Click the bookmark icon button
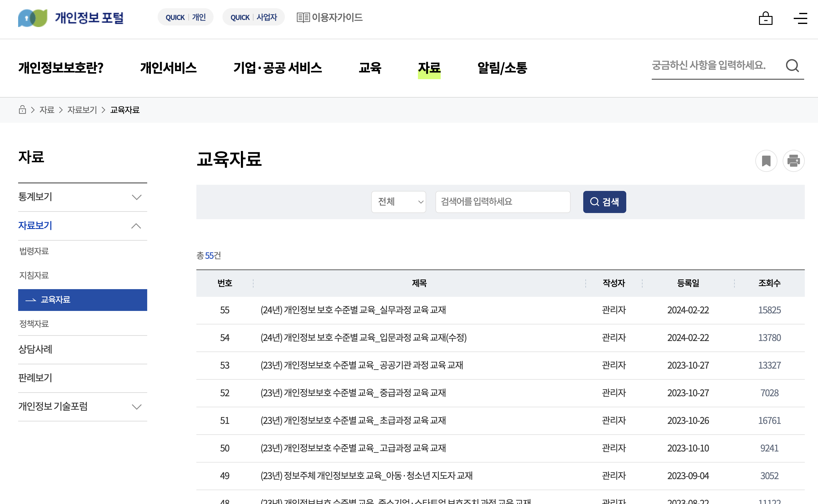The image size is (818, 504). (x=766, y=161)
